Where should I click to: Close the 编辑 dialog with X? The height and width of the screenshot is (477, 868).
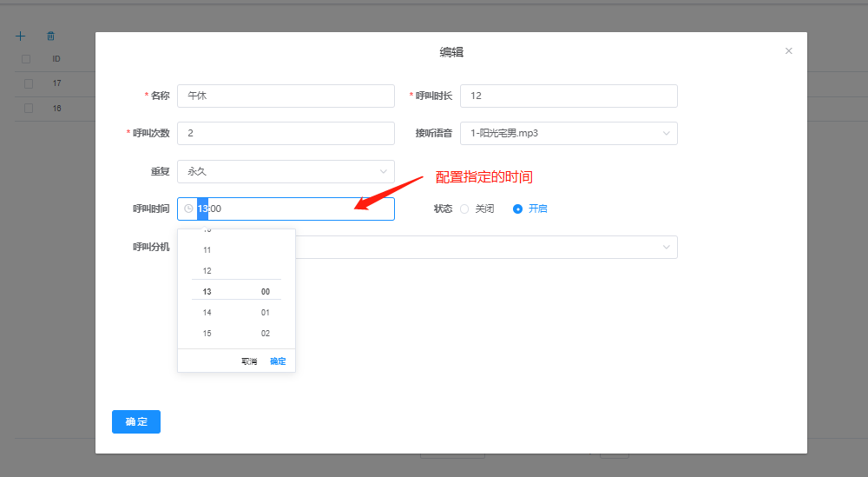pos(788,51)
